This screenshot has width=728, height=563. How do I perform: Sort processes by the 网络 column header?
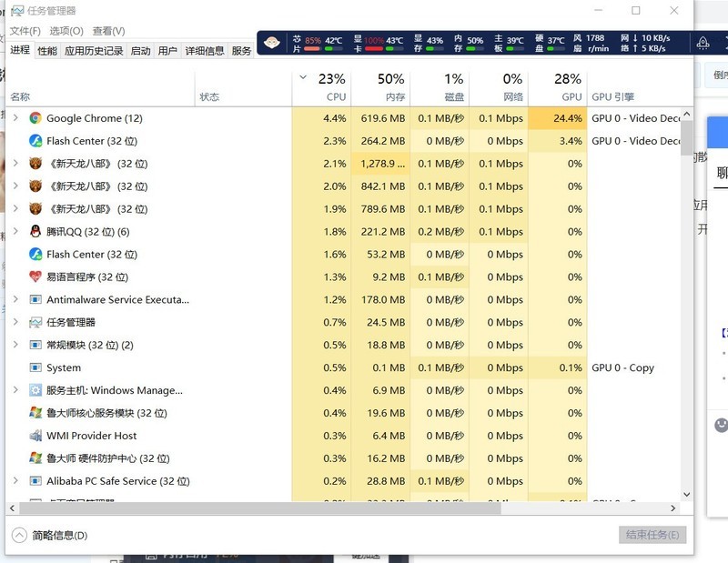pos(499,87)
